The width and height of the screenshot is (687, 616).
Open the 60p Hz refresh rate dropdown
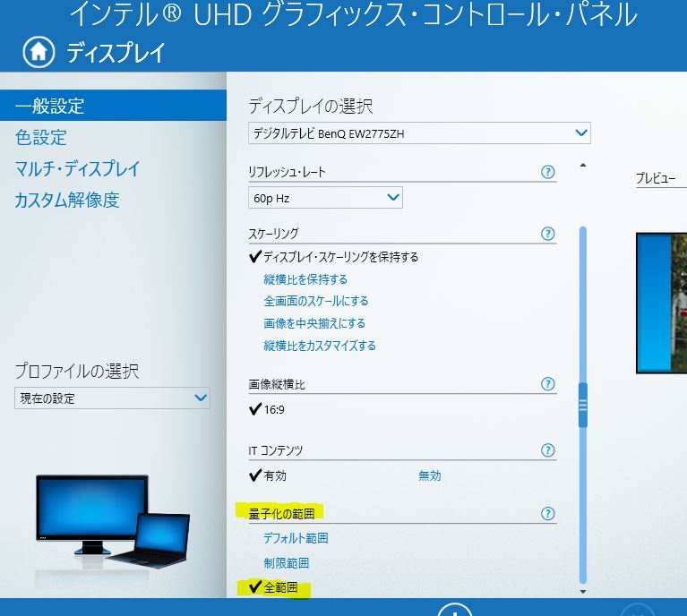[x=325, y=198]
